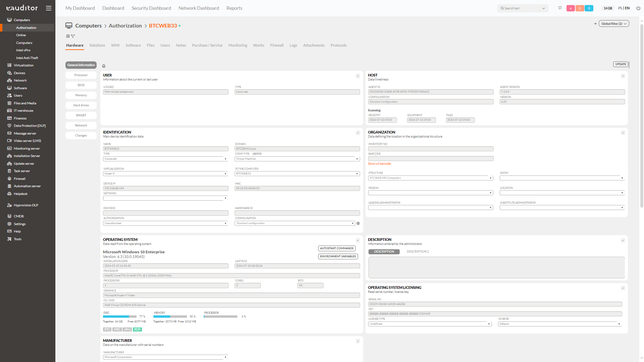Open Structure dropdown showing BTCWEB/HR/Computers
Image resolution: width=644 pixels, height=362 pixels.
tap(431, 178)
